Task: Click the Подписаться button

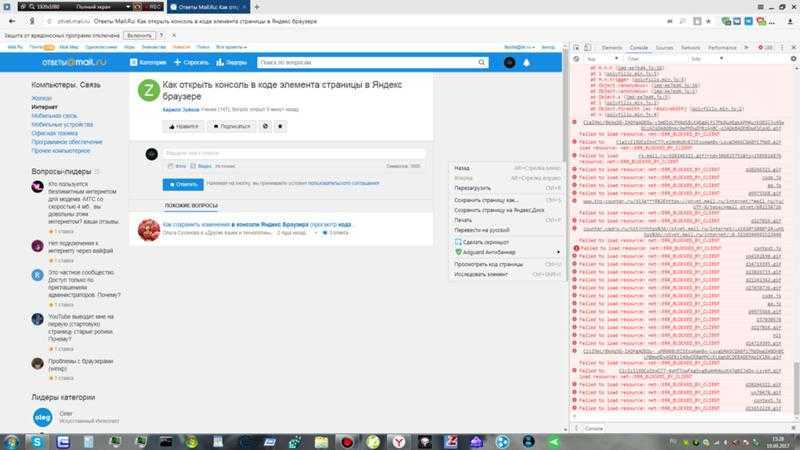Action: pos(232,126)
